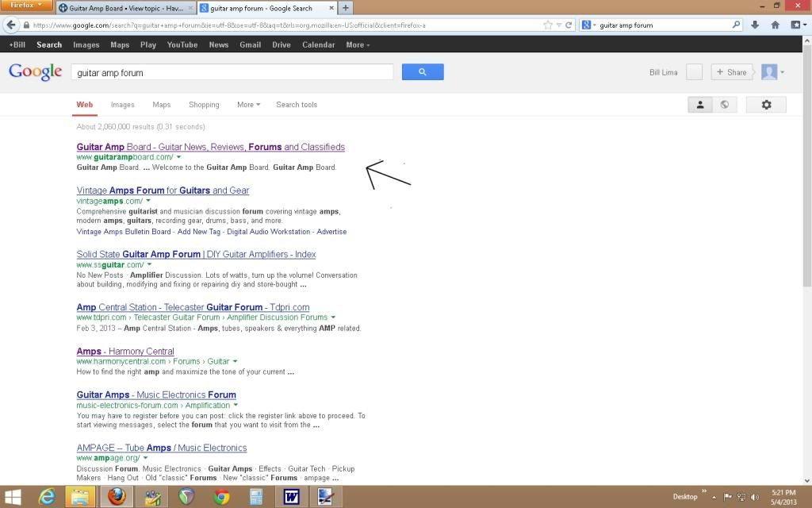
Task: Click the volume speaker tray icon
Action: click(x=755, y=497)
